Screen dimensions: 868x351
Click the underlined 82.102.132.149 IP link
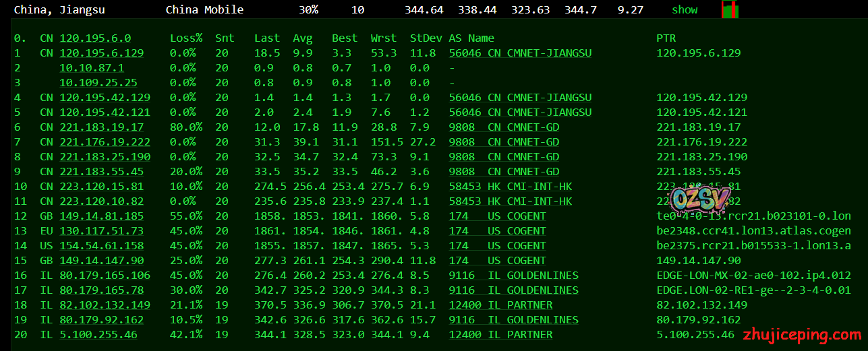[105, 305]
